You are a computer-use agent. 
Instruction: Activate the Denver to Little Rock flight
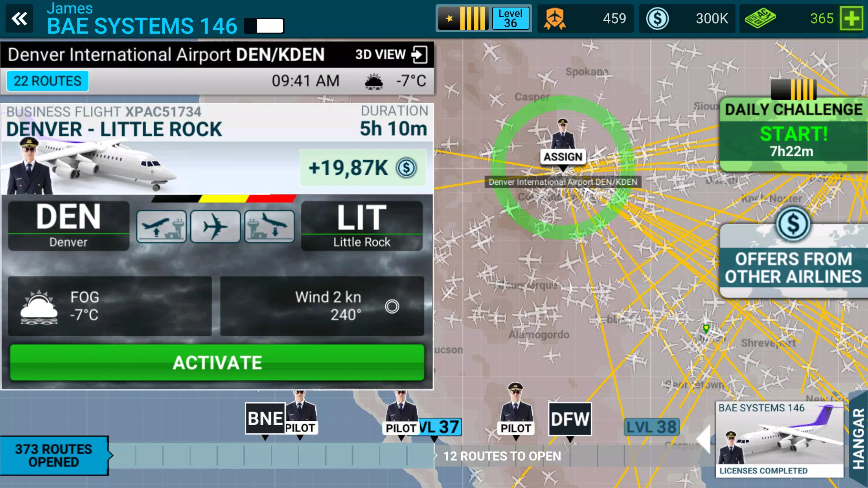[x=218, y=362]
